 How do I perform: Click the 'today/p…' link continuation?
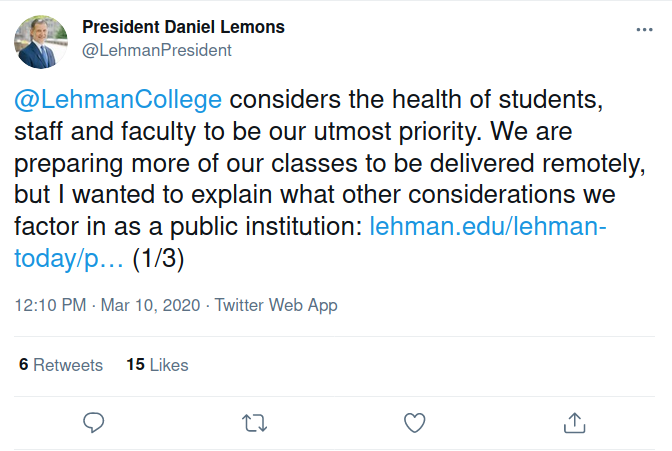point(69,257)
